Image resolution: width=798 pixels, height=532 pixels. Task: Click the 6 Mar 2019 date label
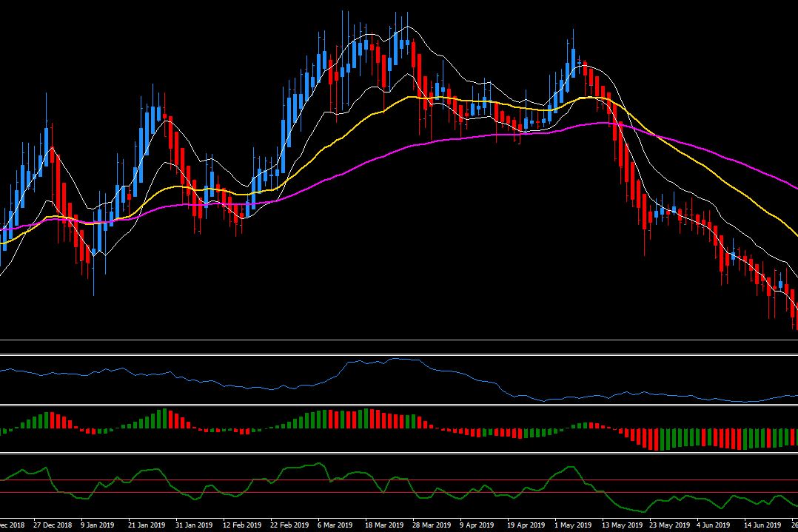pyautogui.click(x=335, y=525)
